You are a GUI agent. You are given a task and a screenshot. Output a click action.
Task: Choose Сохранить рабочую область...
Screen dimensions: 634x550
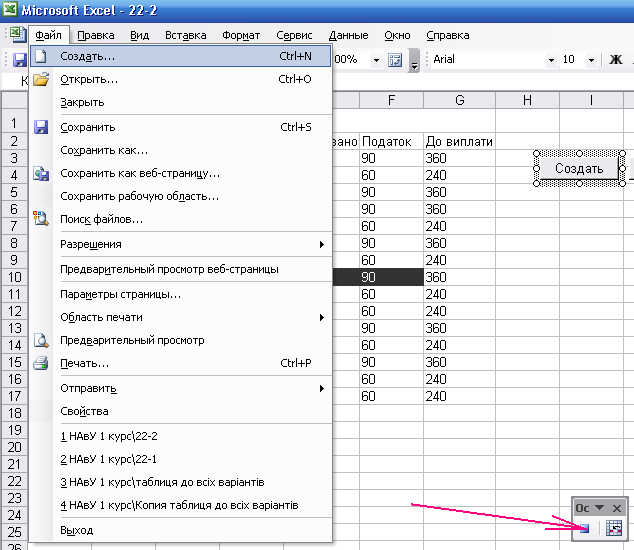[x=181, y=196]
